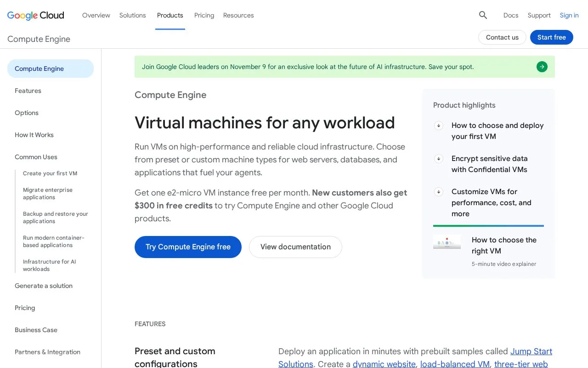Click the AI infrastructure event banner text
Image resolution: width=588 pixels, height=368 pixels.
click(x=308, y=67)
